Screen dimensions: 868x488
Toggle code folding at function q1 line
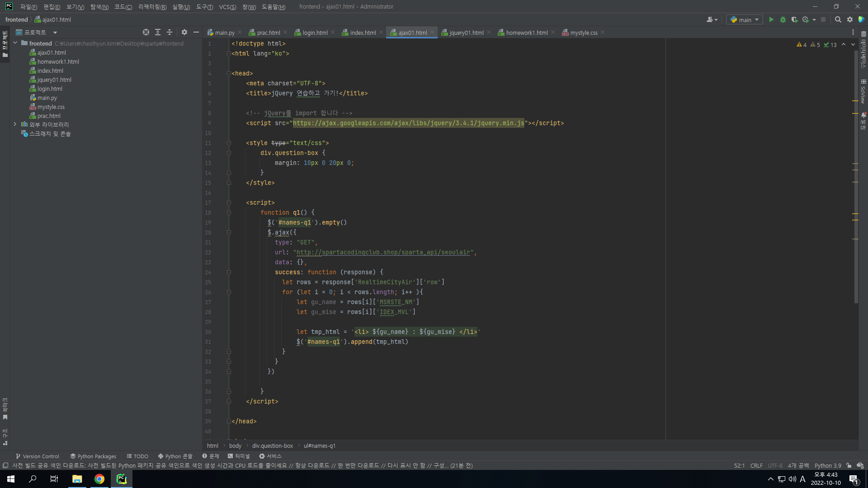(229, 212)
